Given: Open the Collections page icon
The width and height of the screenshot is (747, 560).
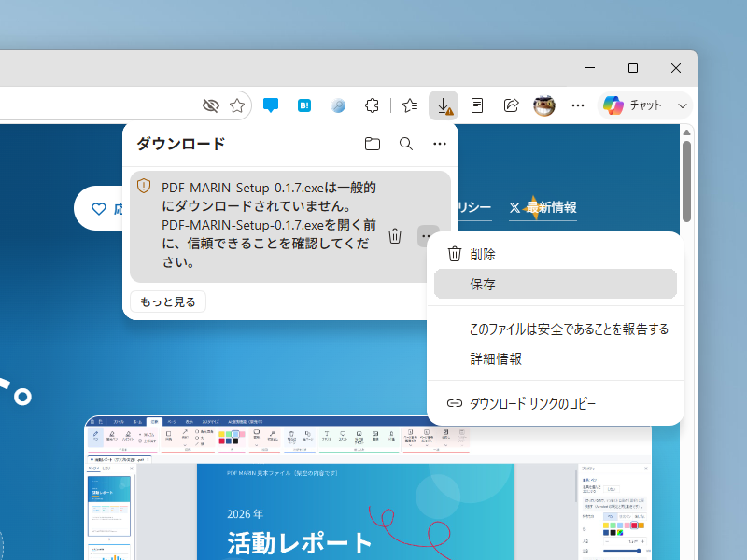Looking at the screenshot, I should point(477,105).
